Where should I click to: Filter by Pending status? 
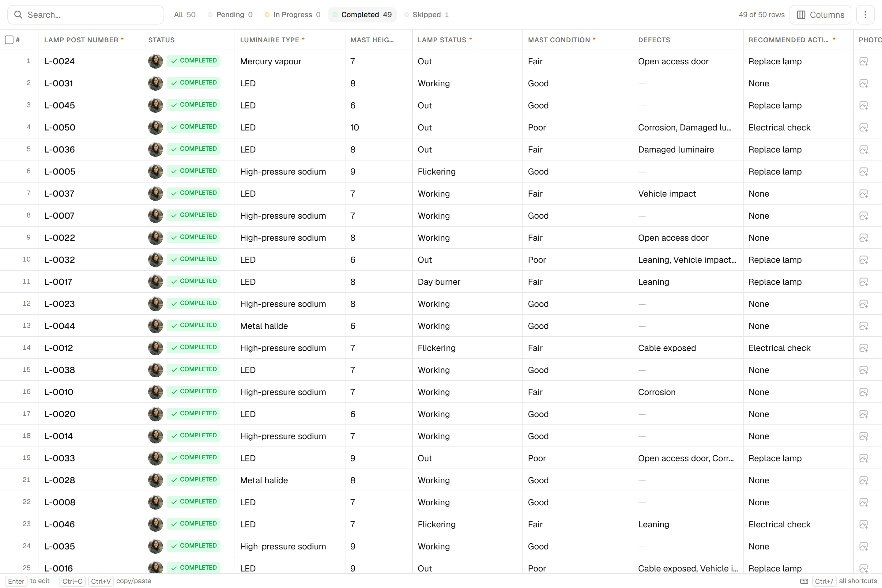pyautogui.click(x=230, y=15)
